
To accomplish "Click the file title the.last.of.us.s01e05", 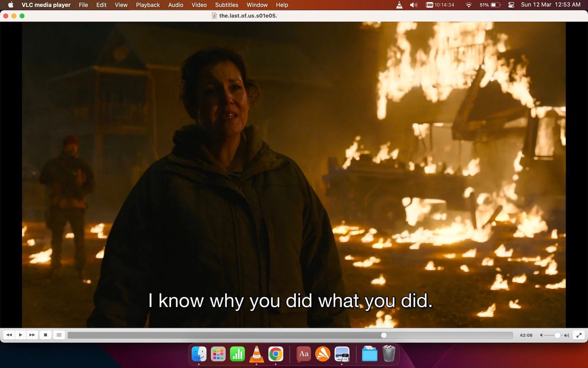I will pyautogui.click(x=248, y=16).
